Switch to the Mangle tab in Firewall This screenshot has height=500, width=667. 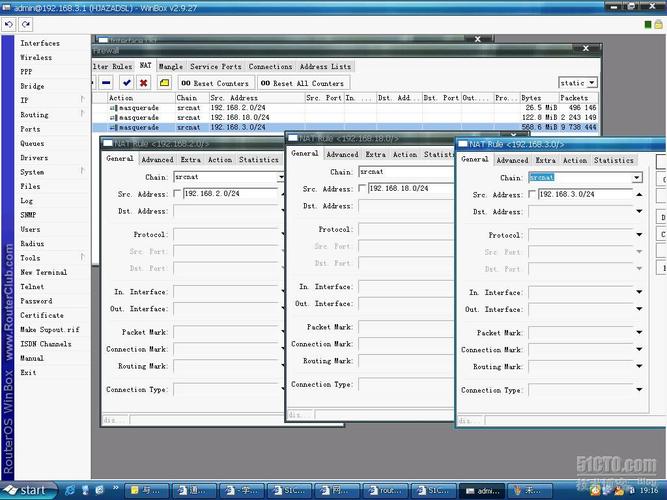point(171,66)
